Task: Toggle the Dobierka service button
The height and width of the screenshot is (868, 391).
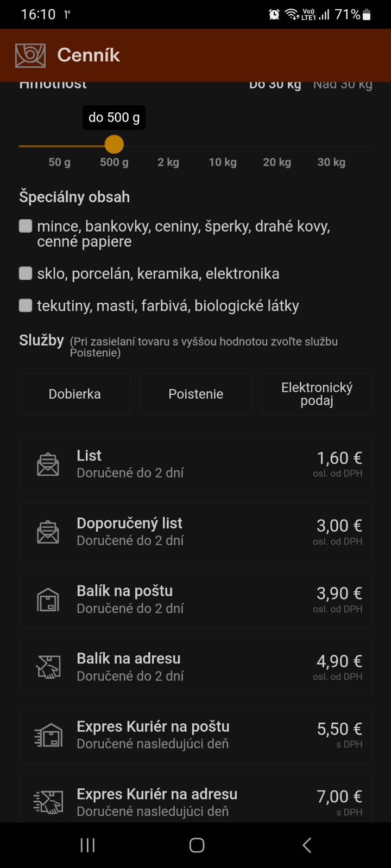Action: [75, 394]
